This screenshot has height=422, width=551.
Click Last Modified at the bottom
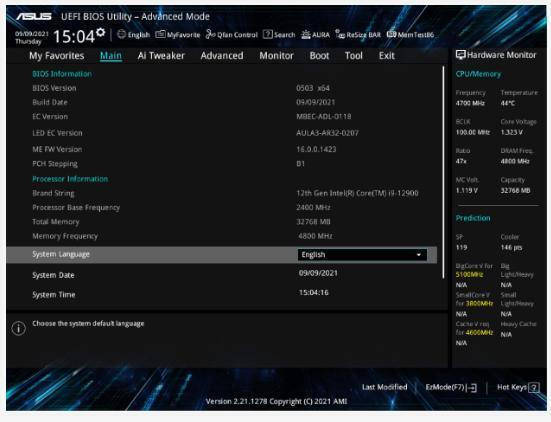click(384, 387)
